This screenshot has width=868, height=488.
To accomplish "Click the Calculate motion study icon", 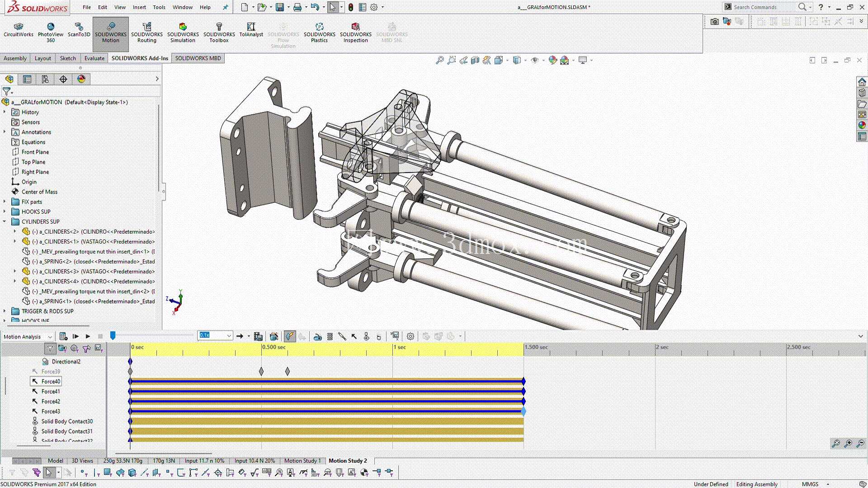I will pyautogui.click(x=63, y=336).
